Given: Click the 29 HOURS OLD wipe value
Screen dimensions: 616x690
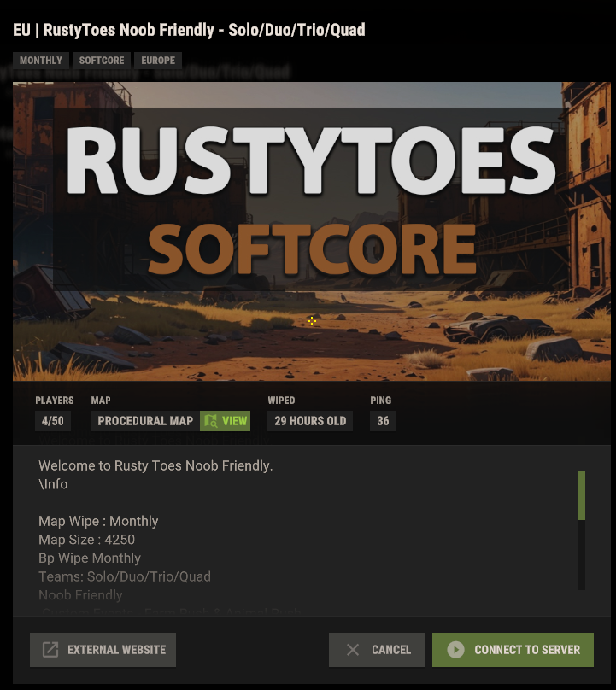Looking at the screenshot, I should [x=310, y=421].
